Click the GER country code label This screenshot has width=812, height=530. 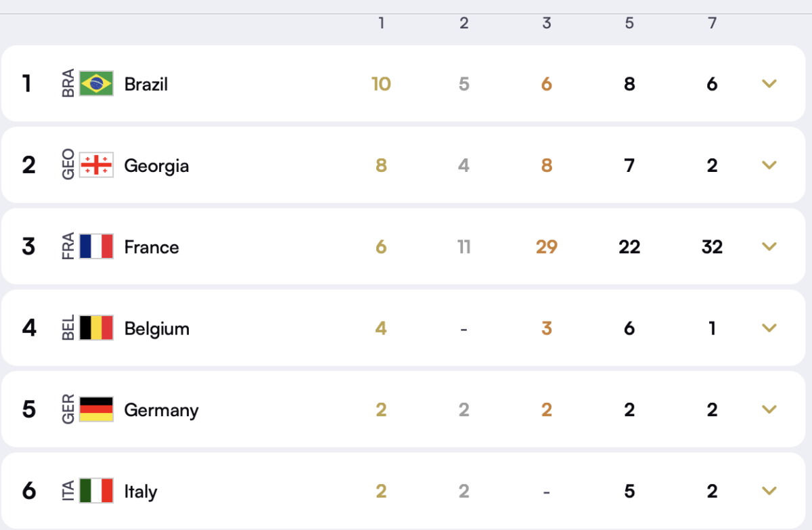click(68, 410)
